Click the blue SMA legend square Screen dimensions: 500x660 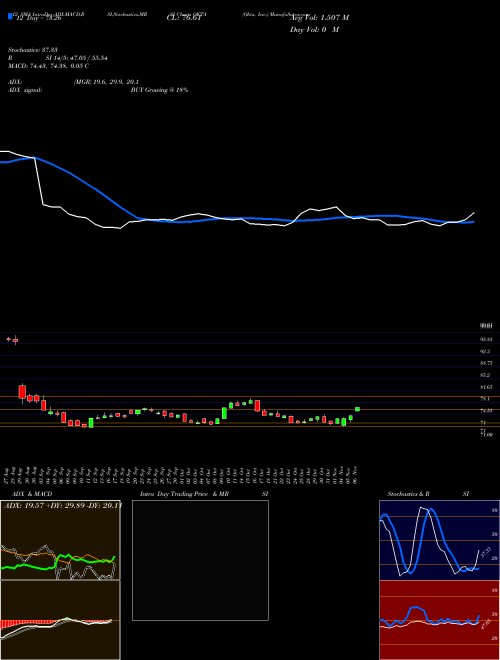10,16
